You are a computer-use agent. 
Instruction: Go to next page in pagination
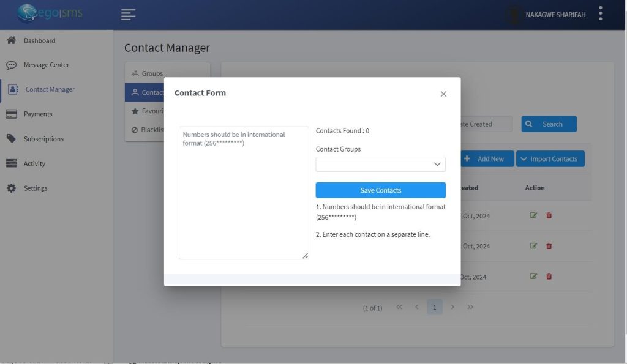pyautogui.click(x=452, y=307)
